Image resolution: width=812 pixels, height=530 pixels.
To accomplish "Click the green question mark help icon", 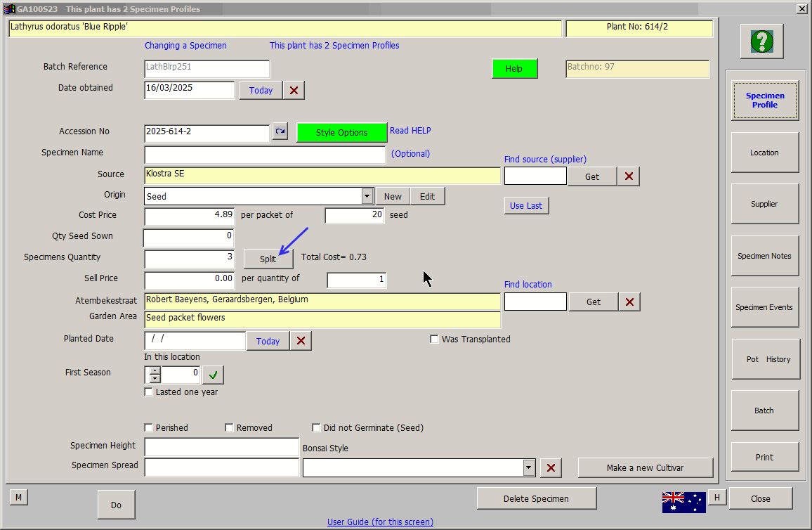I will click(761, 42).
